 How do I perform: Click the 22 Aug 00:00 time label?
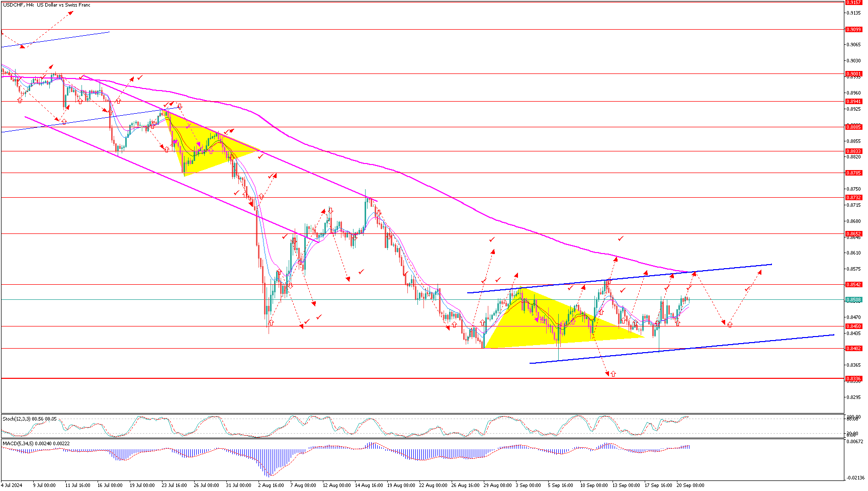pyautogui.click(x=433, y=485)
